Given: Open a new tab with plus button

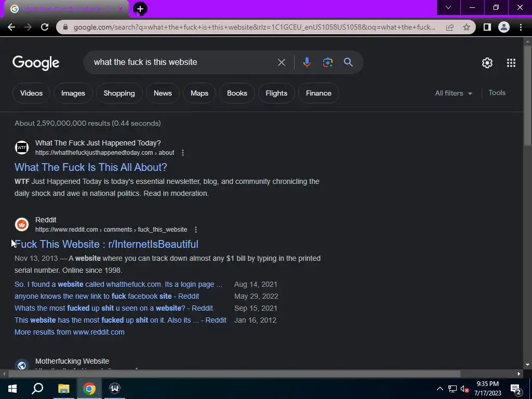Looking at the screenshot, I should [x=140, y=9].
